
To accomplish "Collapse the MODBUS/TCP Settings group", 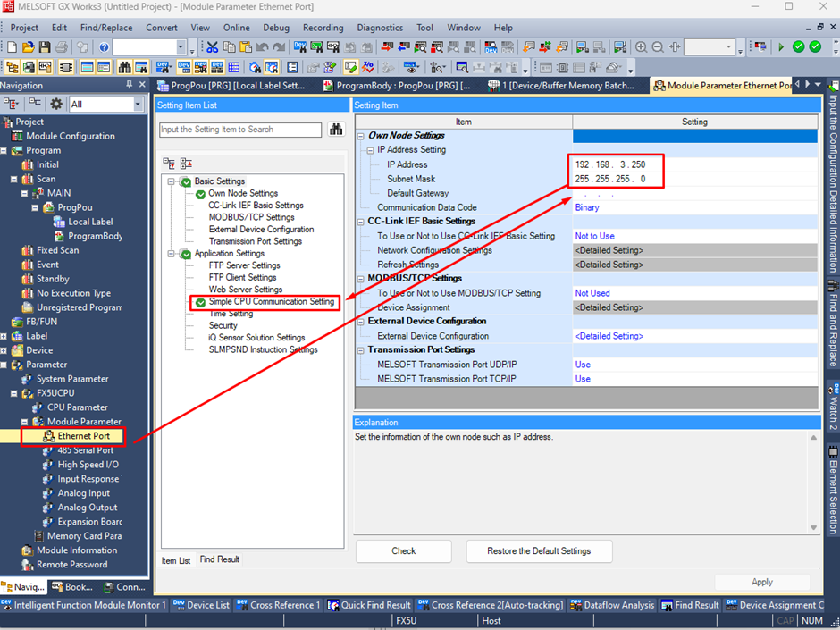I will (361, 279).
